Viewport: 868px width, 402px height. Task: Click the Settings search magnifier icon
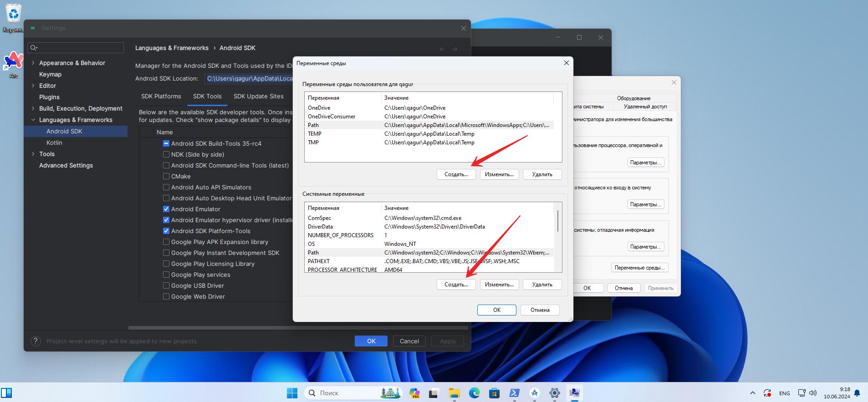point(34,48)
